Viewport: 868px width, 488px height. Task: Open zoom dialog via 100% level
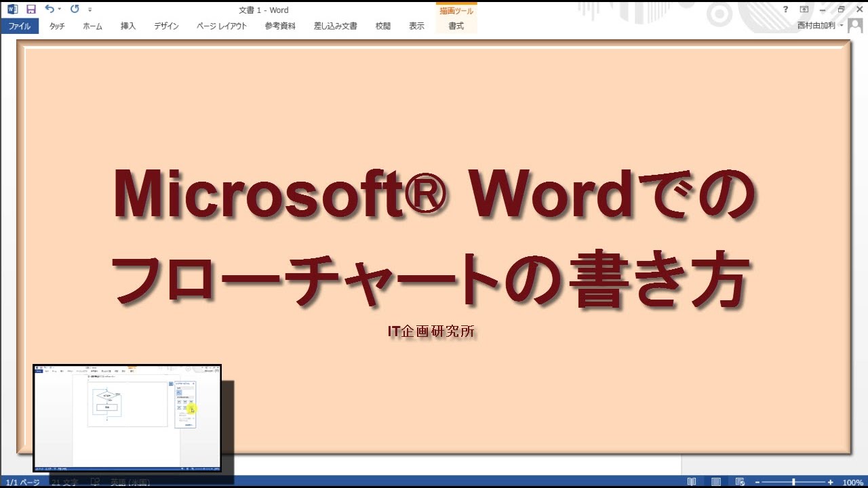coord(852,482)
